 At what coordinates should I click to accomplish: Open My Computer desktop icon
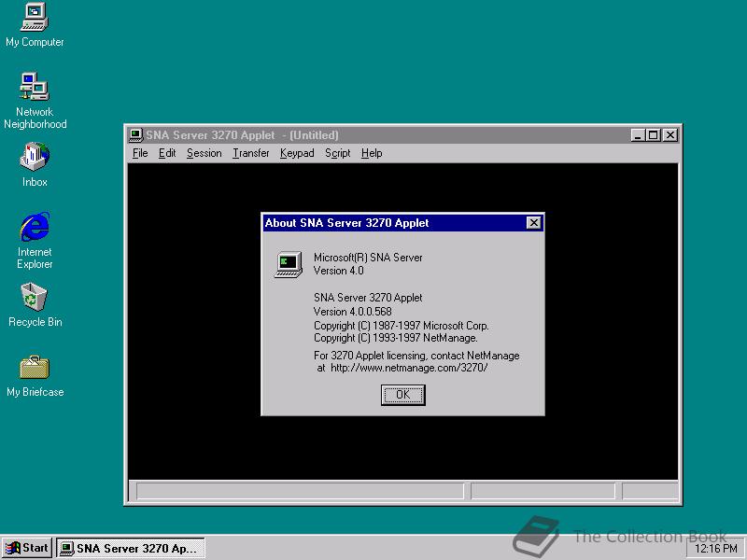click(x=35, y=25)
